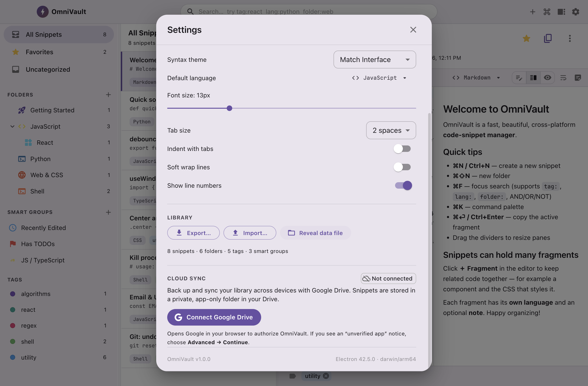Disable Show line numbers switch
This screenshot has height=386, width=588.
point(403,185)
